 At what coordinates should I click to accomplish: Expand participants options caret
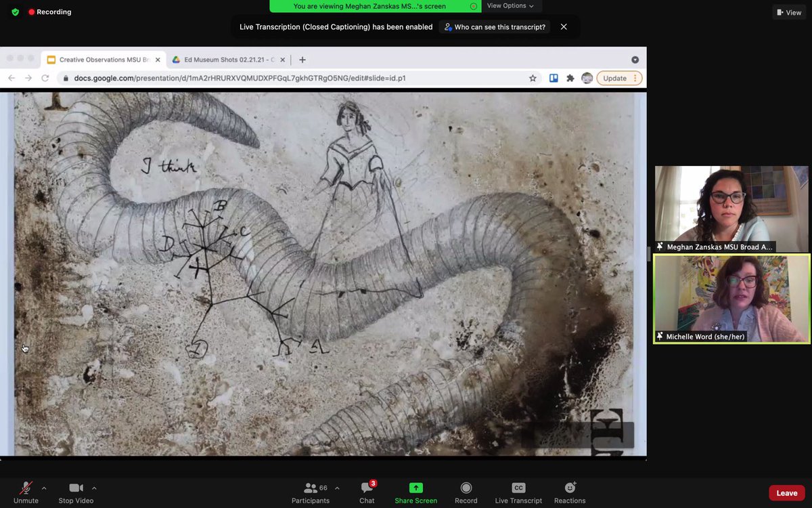tap(337, 488)
